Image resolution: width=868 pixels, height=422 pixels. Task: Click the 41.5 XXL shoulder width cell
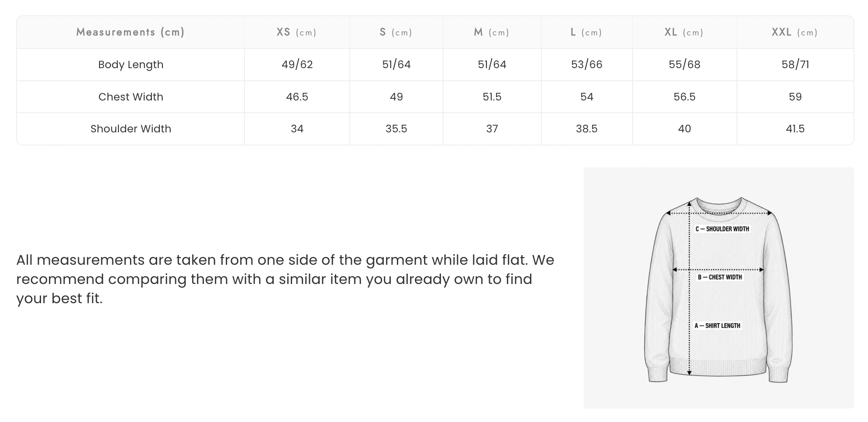click(x=795, y=129)
